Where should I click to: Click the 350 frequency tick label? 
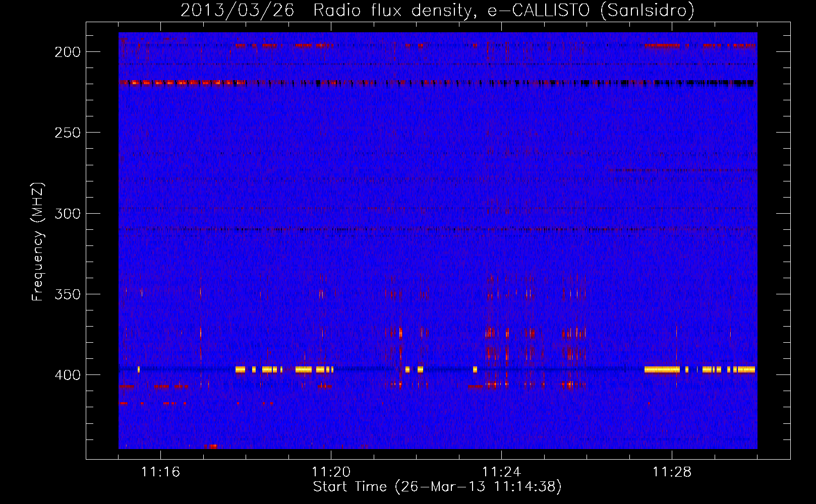tap(68, 294)
